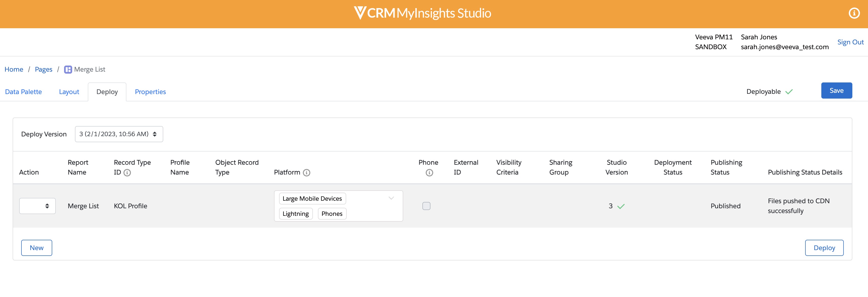Switch to the Data Palette tab
The width and height of the screenshot is (868, 297).
23,92
